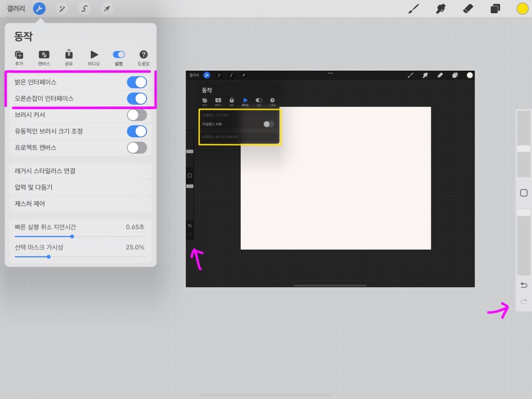532x399 pixels.
Task: Click undo arrow in dark screenshot's left sidebar
Action: [x=189, y=226]
